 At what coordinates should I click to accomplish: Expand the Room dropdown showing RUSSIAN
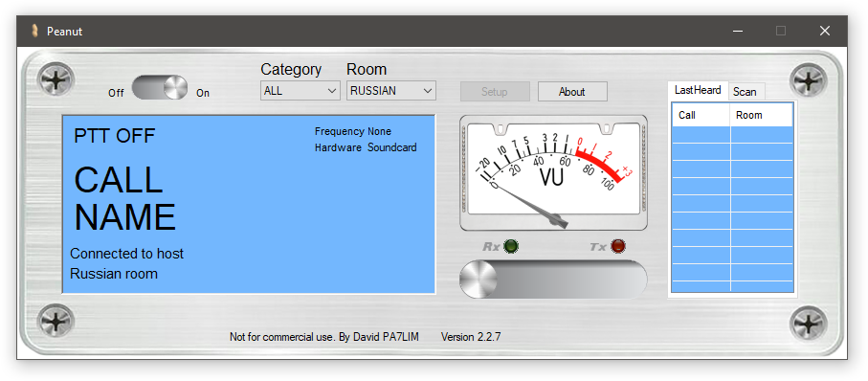pyautogui.click(x=390, y=91)
